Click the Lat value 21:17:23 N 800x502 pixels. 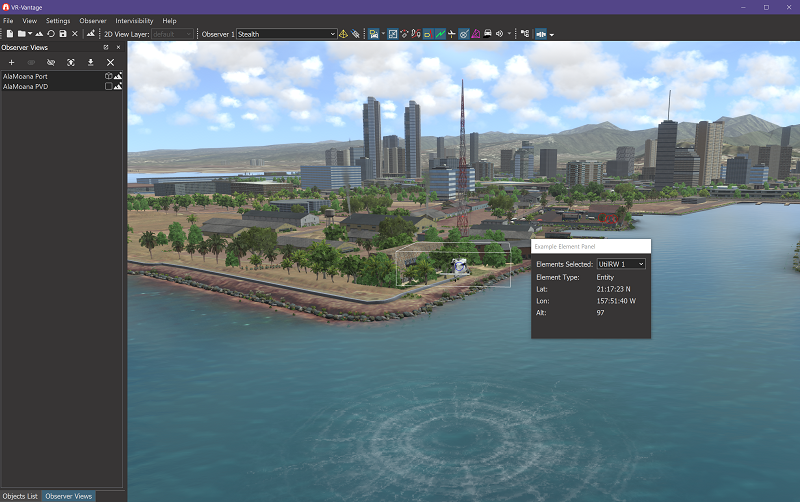(613, 289)
